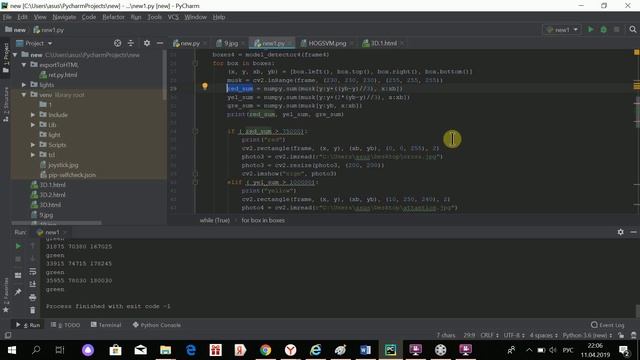Change the CRLF line separator in status bar
Viewport: 640px width, 360px height.
click(489, 335)
